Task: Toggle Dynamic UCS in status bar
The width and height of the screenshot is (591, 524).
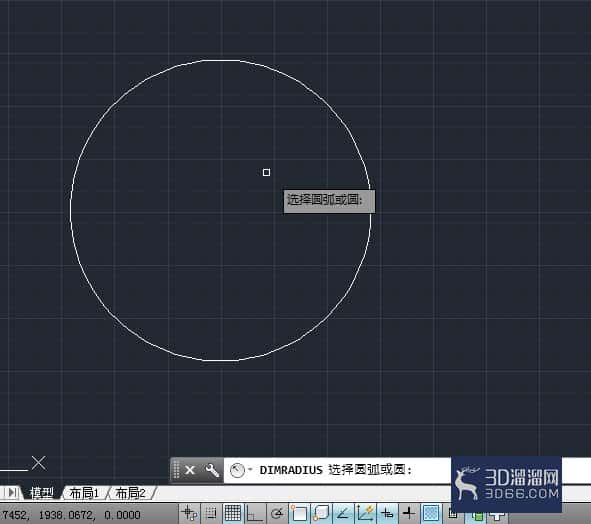Action: tap(365, 513)
